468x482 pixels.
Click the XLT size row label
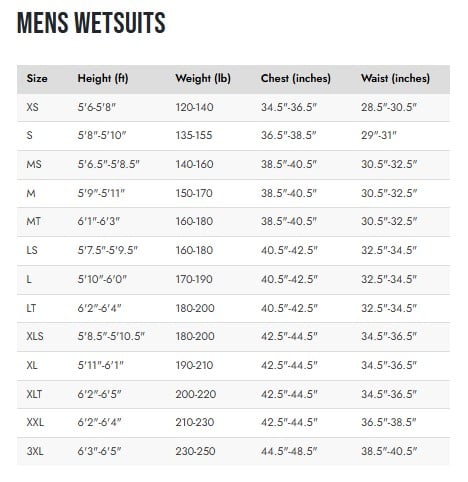(x=34, y=394)
